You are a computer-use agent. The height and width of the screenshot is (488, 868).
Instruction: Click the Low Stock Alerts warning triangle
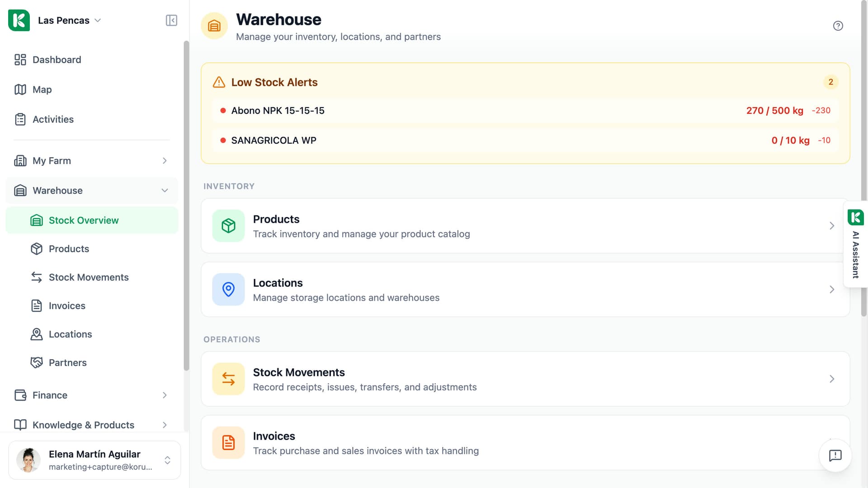(219, 82)
